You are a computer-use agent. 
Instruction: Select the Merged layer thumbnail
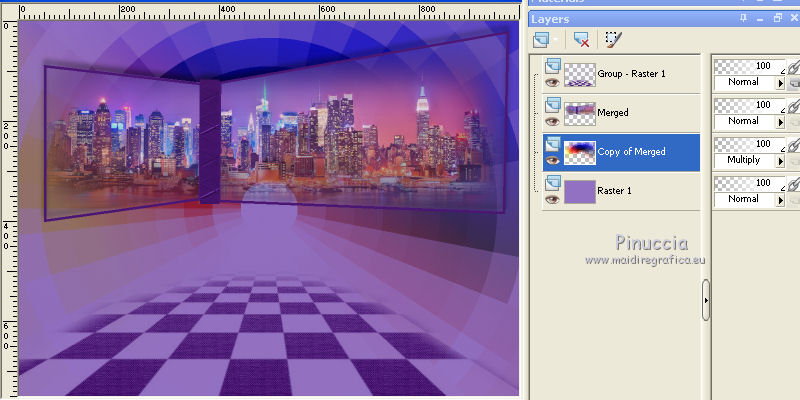580,113
